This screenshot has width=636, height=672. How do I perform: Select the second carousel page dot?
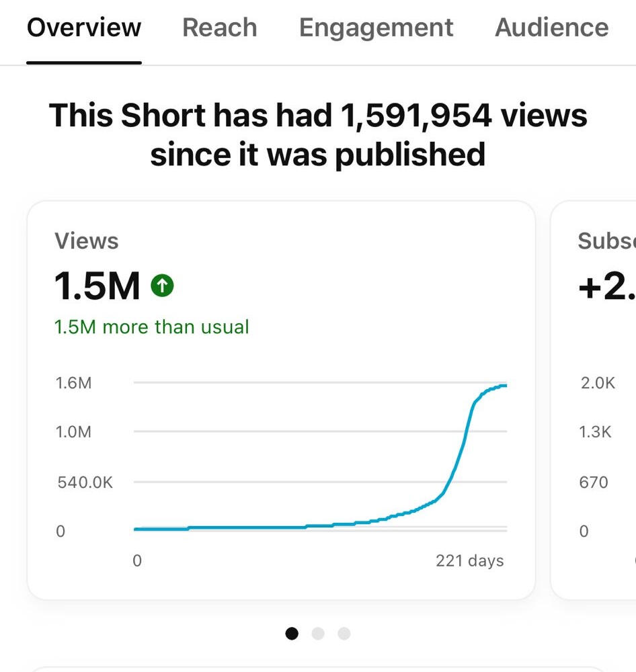coord(318,633)
